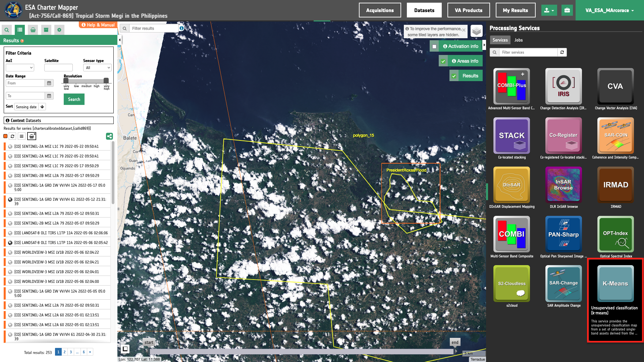Share the results with the green share icon

coord(109,136)
